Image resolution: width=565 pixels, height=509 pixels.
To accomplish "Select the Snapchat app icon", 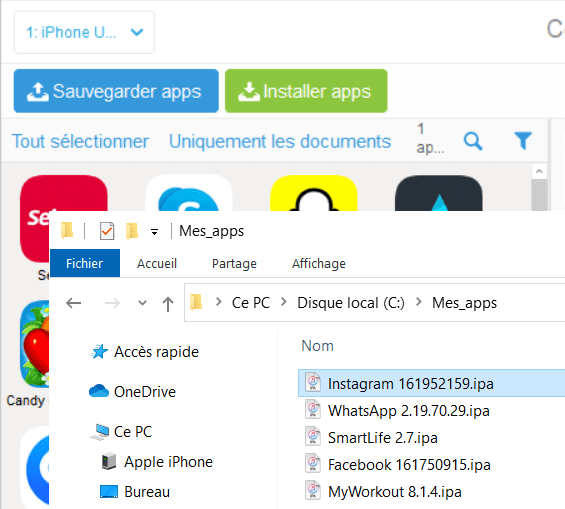I will coord(313,193).
